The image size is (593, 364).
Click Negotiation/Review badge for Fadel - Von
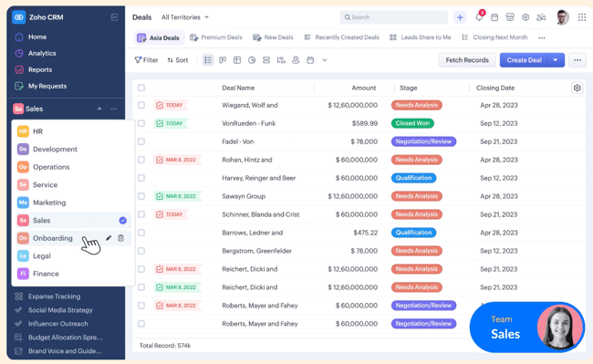coord(423,141)
